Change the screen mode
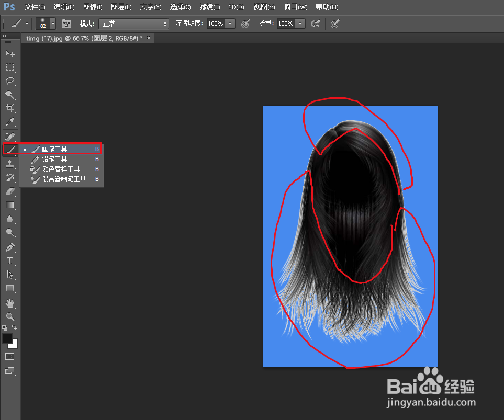The width and height of the screenshot is (504, 420). pyautogui.click(x=9, y=371)
